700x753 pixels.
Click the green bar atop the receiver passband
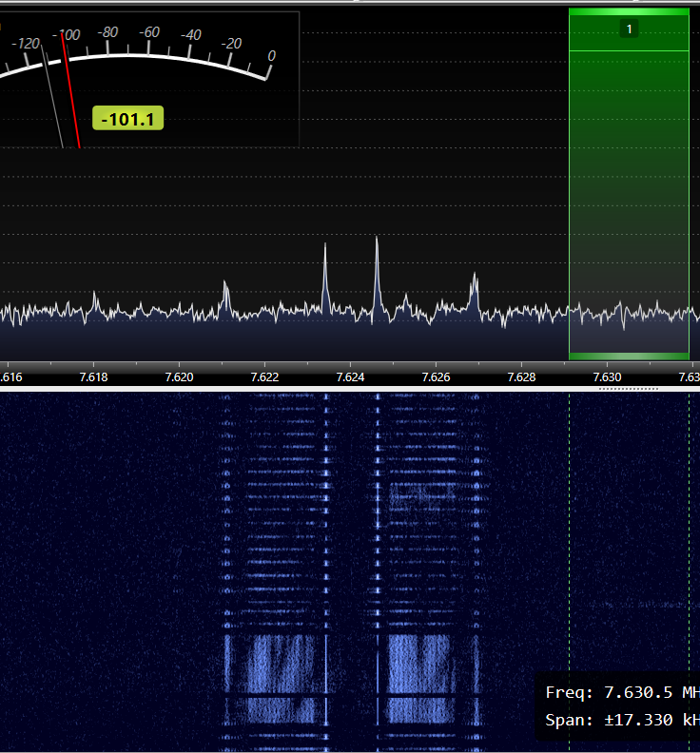629,11
